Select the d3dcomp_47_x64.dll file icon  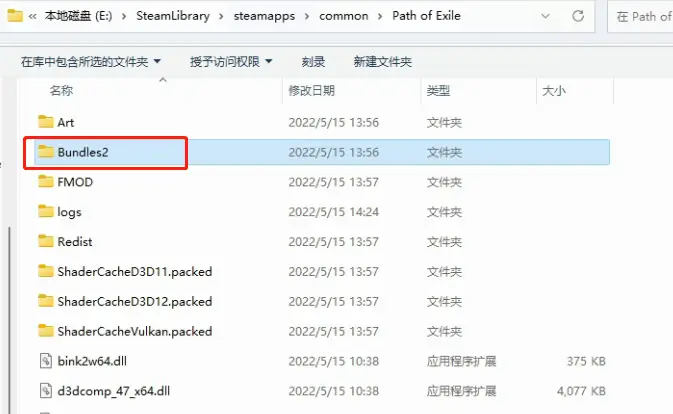coord(46,390)
